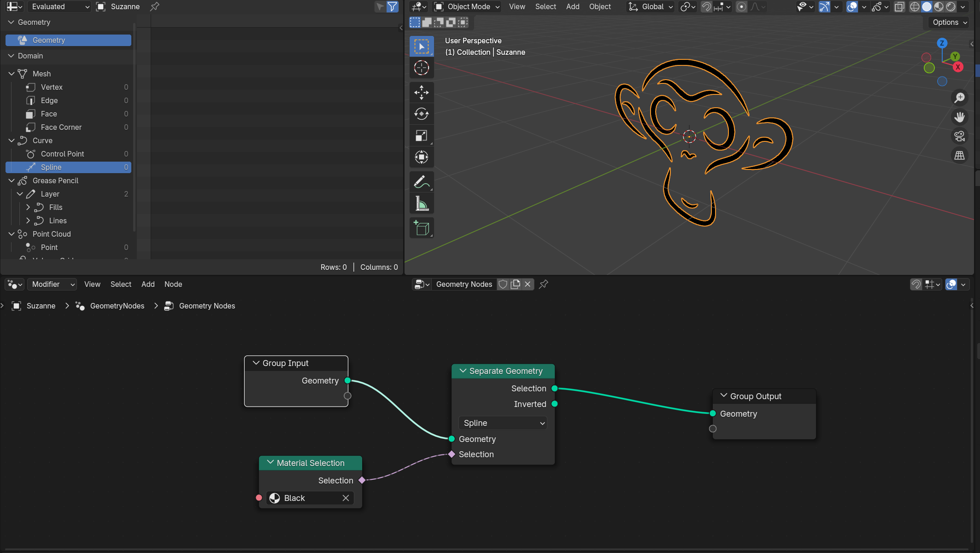Image resolution: width=980 pixels, height=553 pixels.
Task: Open the Object Mode dropdown
Action: click(x=467, y=6)
